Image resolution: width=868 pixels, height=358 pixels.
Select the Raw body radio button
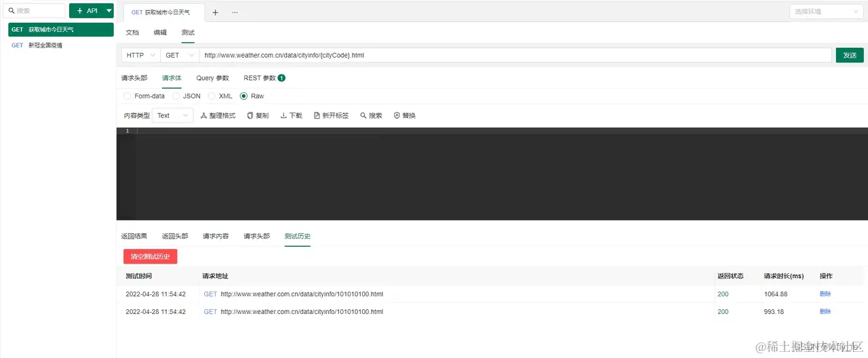pos(244,96)
